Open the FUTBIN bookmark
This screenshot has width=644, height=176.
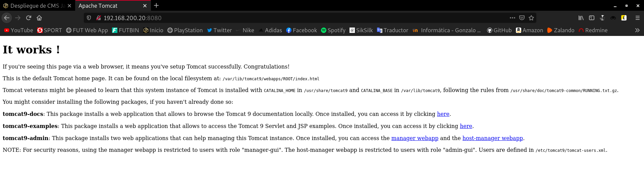point(125,30)
